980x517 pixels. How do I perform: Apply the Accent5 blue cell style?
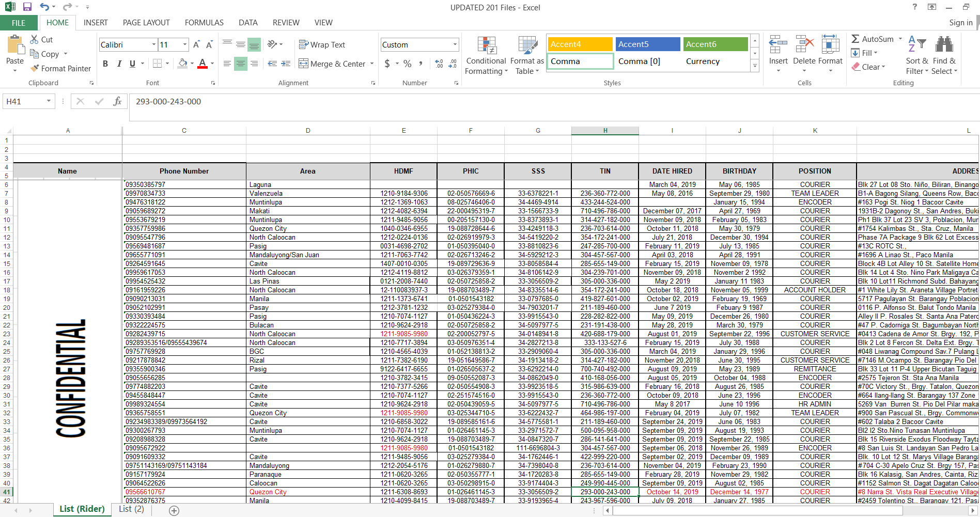648,44
